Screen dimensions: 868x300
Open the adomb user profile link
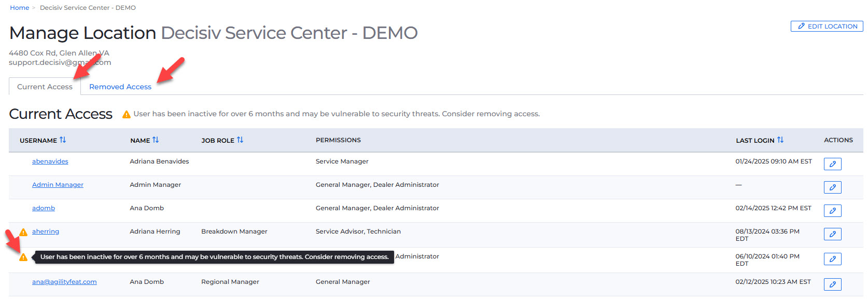[x=44, y=208]
